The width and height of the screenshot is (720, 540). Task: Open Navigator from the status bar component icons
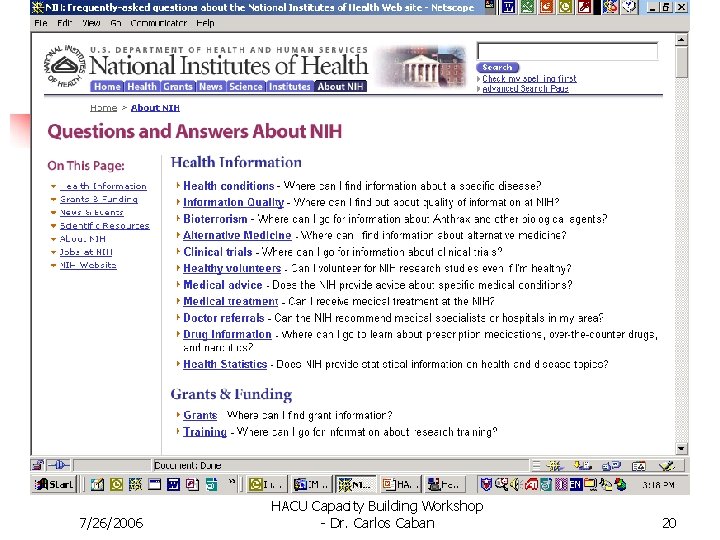click(555, 466)
